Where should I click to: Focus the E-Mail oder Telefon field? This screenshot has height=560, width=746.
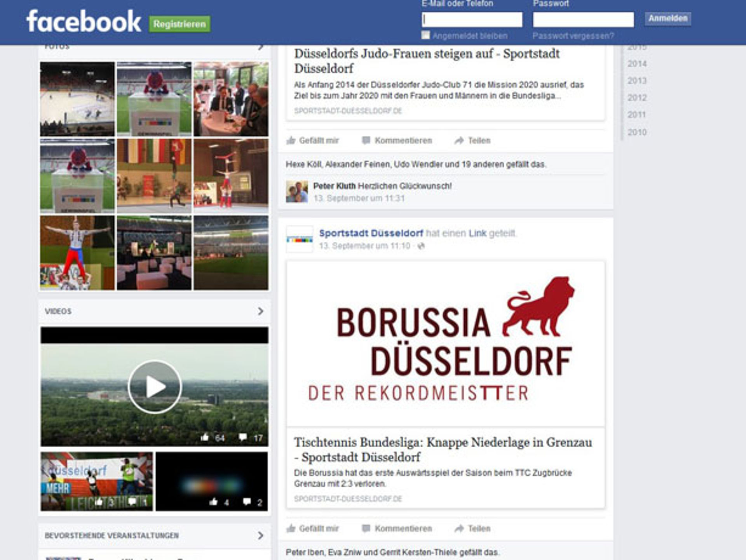[472, 19]
